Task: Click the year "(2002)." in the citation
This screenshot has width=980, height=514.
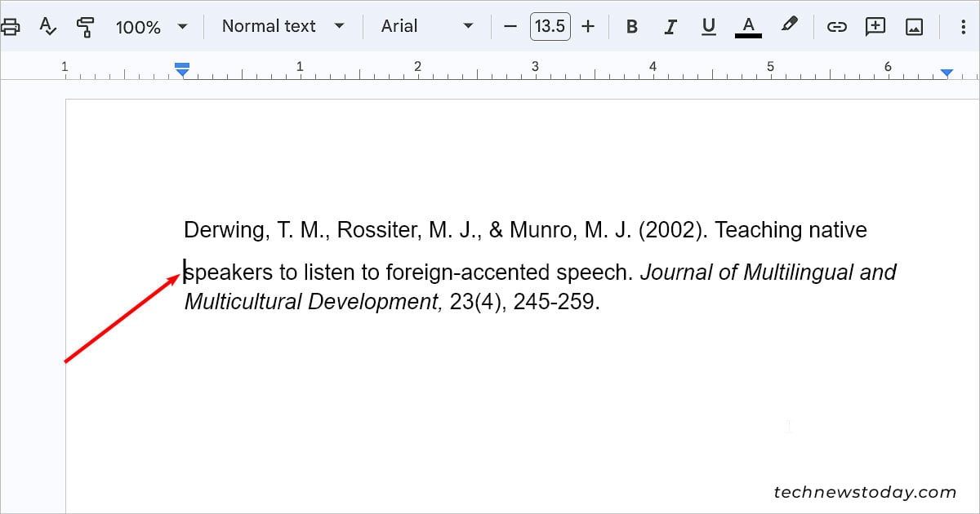Action: click(673, 230)
